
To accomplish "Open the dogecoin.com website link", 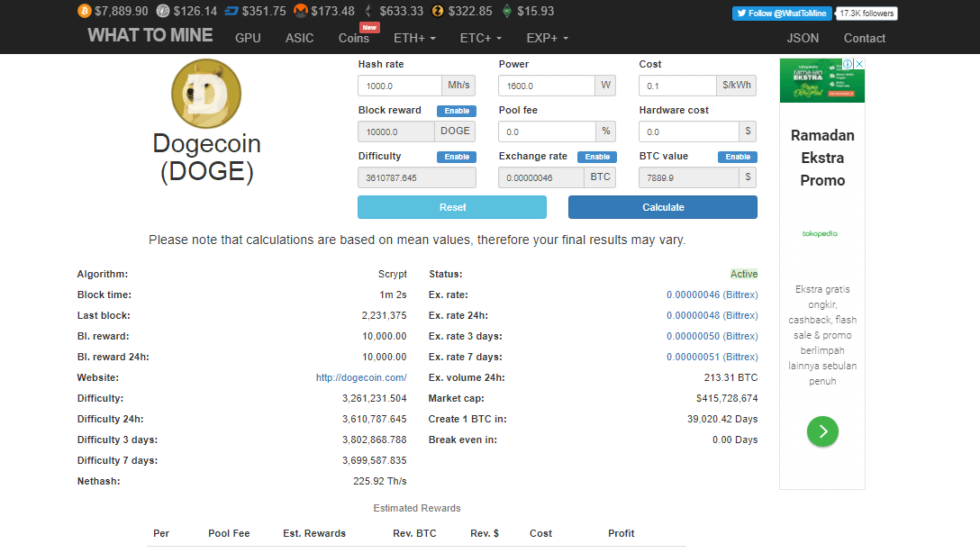I will coord(361,377).
